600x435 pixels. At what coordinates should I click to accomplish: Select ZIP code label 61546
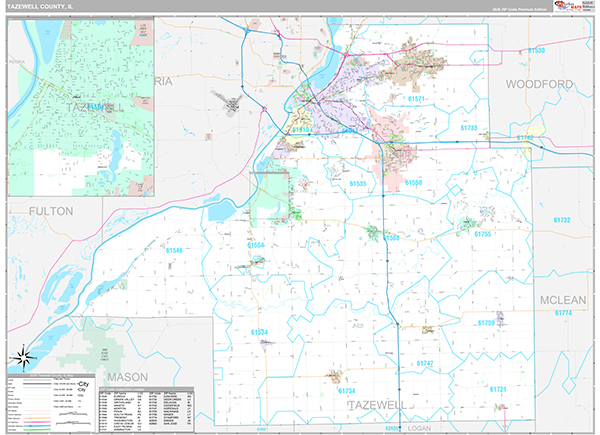coord(174,251)
